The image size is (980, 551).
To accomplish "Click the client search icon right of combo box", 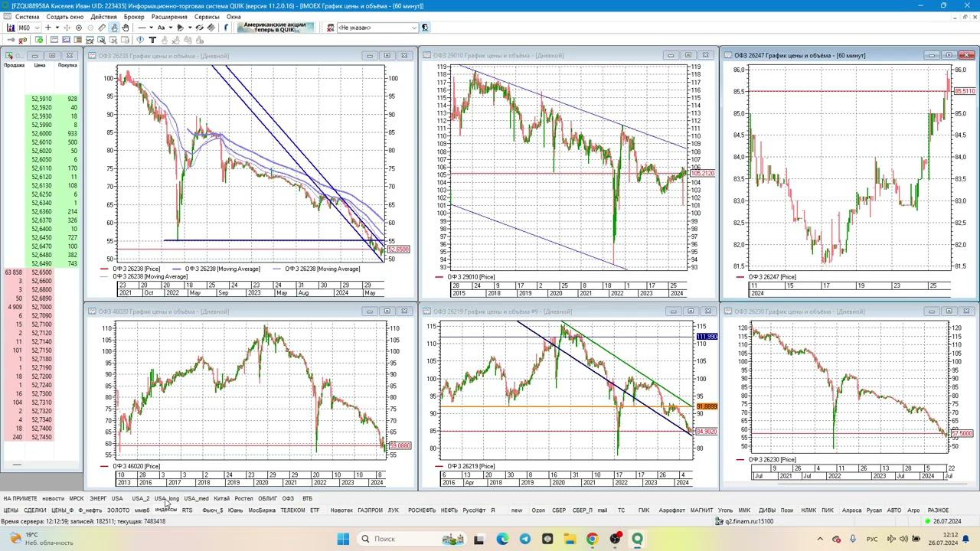I will click(425, 28).
